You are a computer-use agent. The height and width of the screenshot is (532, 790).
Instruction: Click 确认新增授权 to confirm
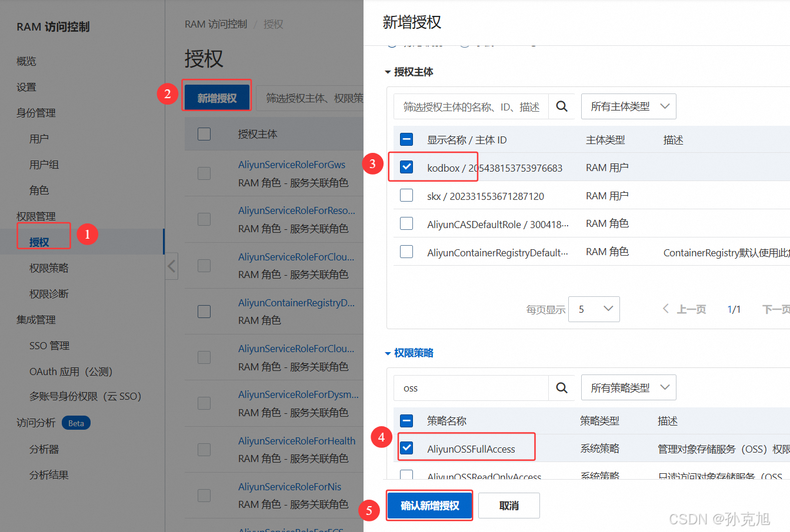pos(429,506)
